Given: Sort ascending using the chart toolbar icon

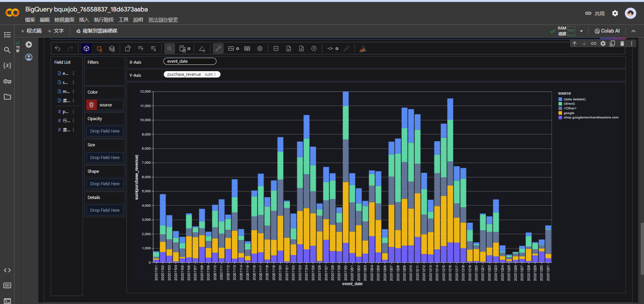Looking at the screenshot, I should coord(141,49).
